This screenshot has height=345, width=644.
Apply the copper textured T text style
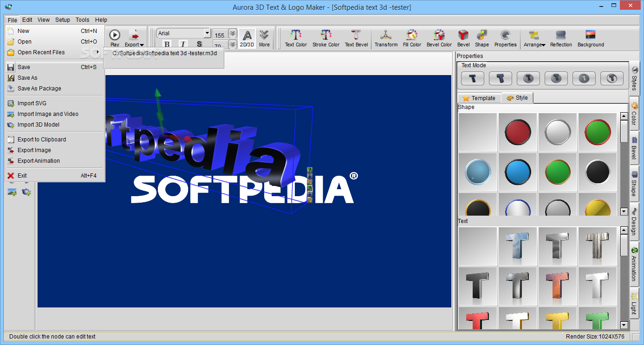pyautogui.click(x=558, y=286)
